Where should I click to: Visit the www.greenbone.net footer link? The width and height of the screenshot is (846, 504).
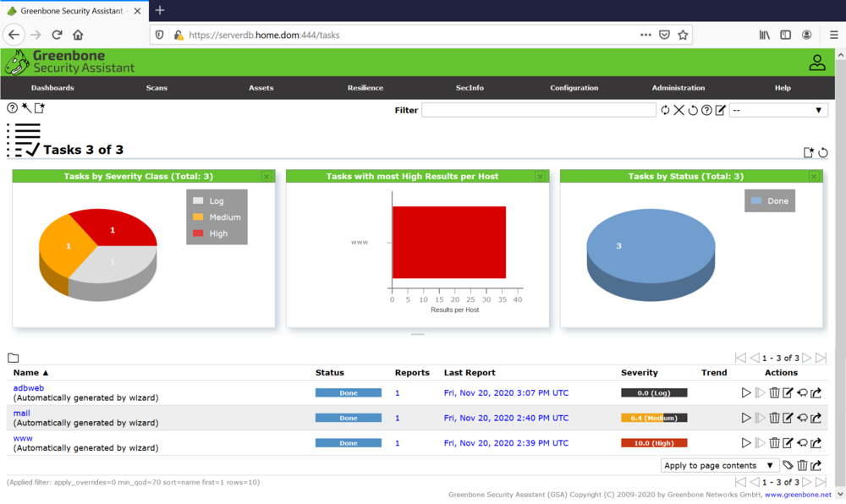(798, 495)
